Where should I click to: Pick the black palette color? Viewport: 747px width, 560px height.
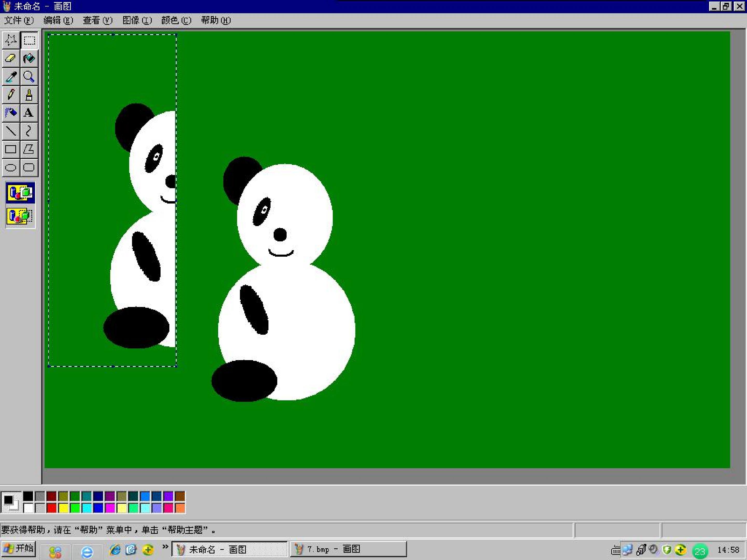pos(28,496)
